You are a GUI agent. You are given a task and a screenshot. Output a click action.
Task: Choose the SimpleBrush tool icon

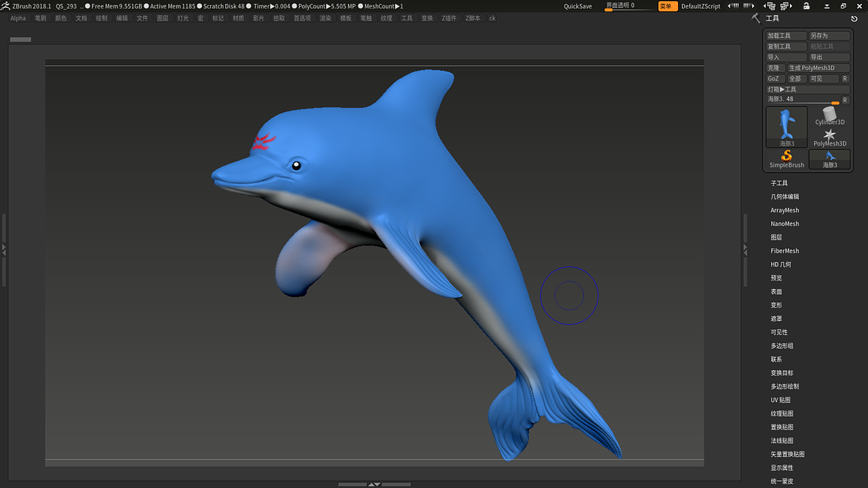787,159
